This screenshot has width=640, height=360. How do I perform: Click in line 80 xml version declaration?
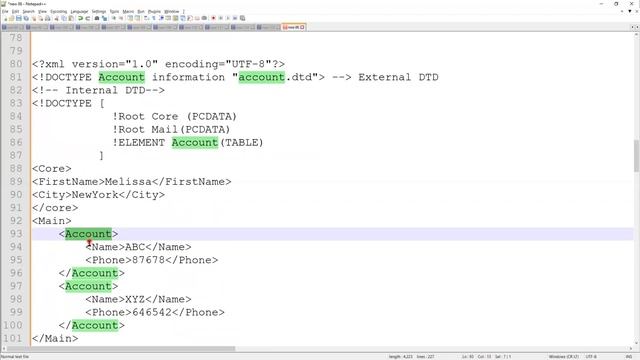coord(158,64)
